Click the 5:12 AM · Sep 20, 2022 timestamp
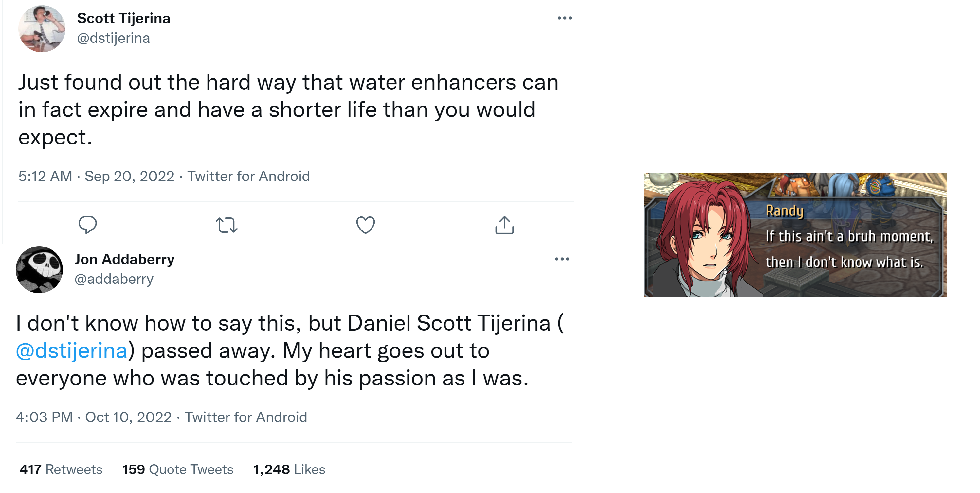 pos(96,176)
